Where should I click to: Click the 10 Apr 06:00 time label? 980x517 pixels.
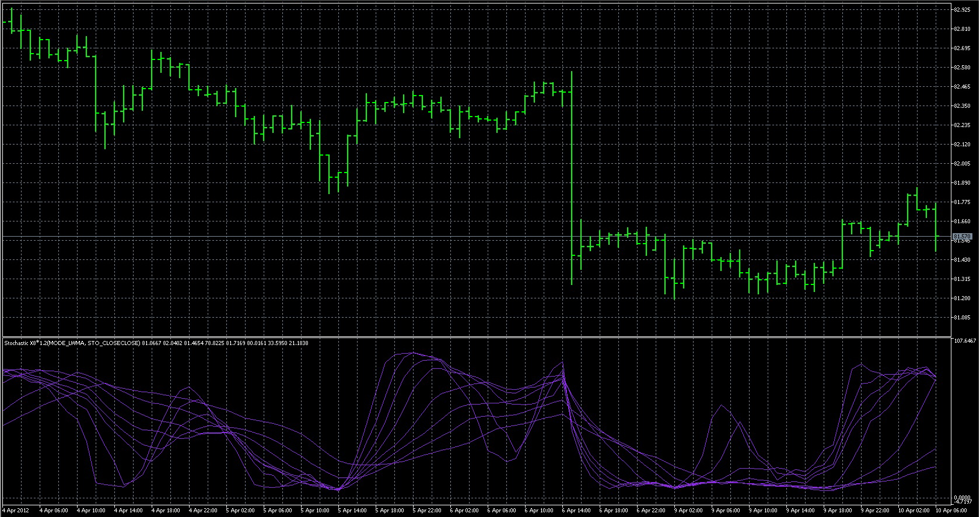click(x=951, y=511)
